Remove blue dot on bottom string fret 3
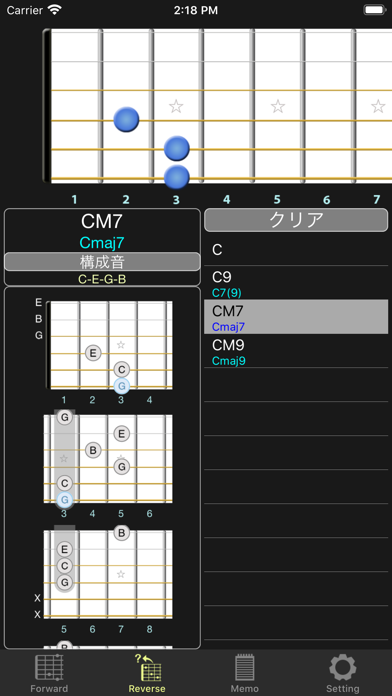 (x=177, y=177)
